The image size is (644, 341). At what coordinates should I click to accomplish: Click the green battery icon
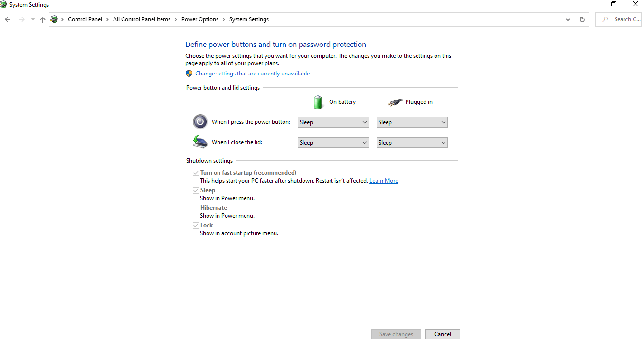point(318,102)
